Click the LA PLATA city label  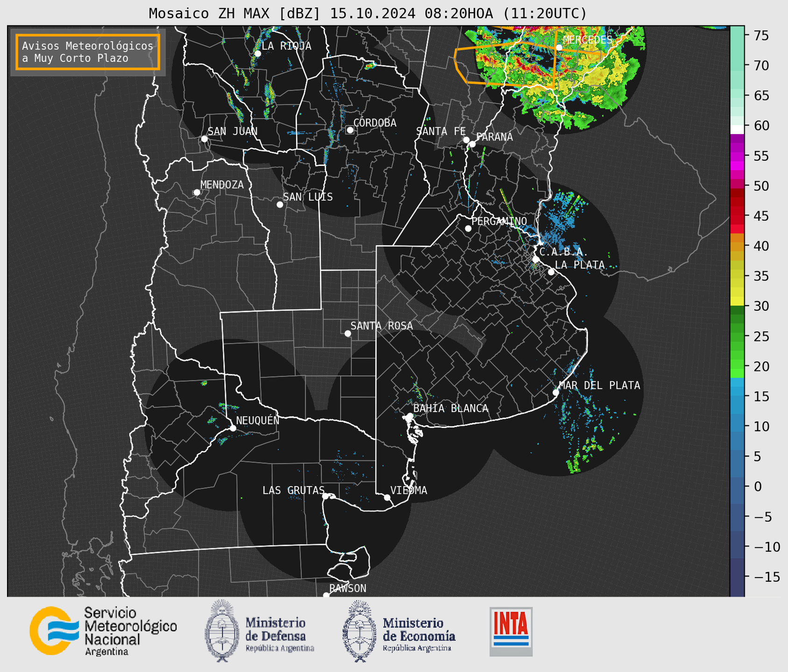tap(580, 265)
